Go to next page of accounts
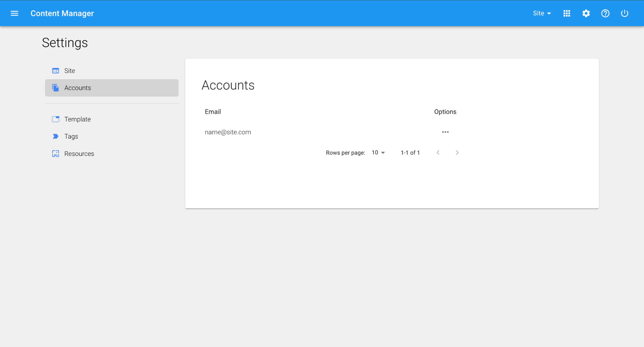The width and height of the screenshot is (644, 347). [457, 152]
